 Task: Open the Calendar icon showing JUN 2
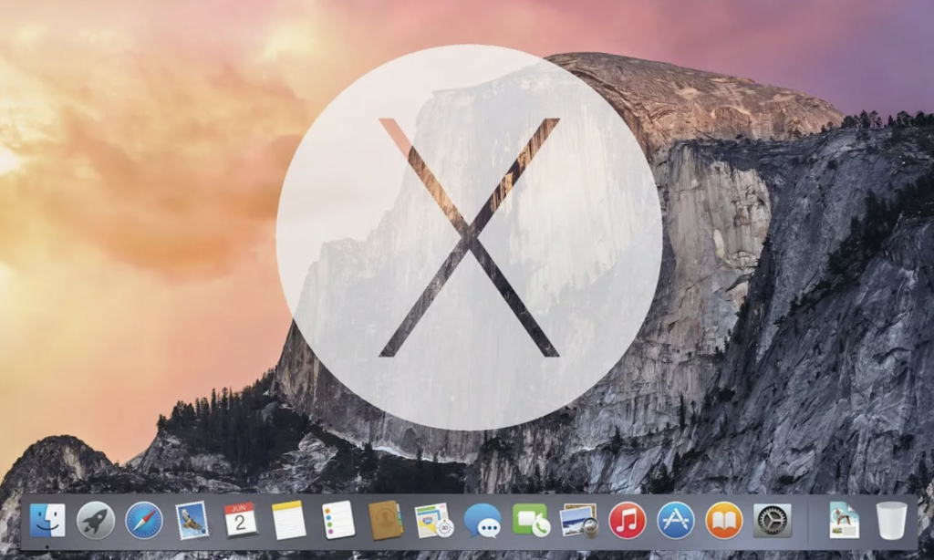241,520
